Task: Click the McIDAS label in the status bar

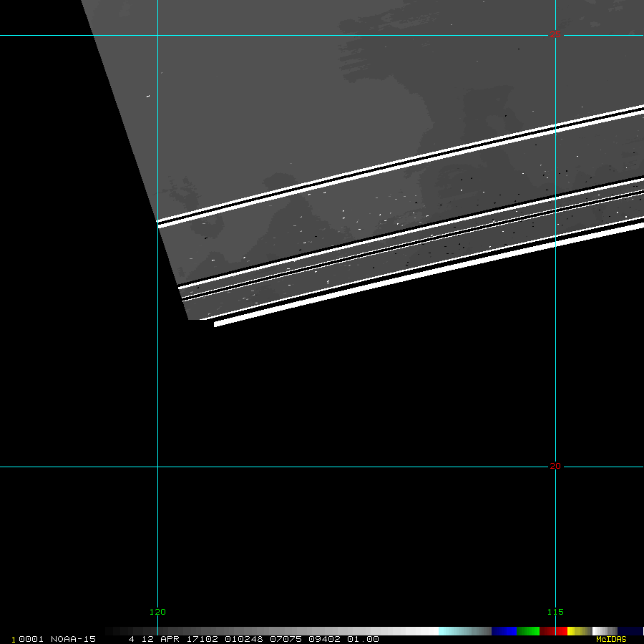Action: [x=611, y=639]
